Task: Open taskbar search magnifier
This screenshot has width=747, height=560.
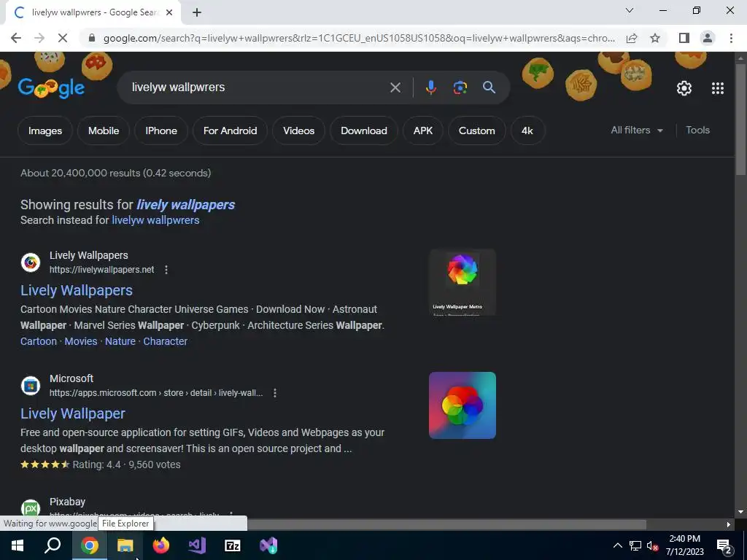Action: [x=53, y=545]
